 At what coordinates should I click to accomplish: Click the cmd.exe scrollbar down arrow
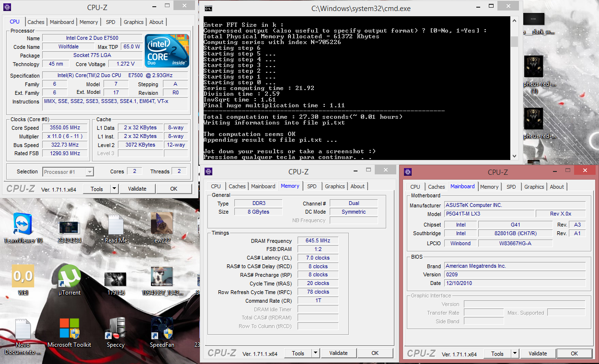coord(514,156)
